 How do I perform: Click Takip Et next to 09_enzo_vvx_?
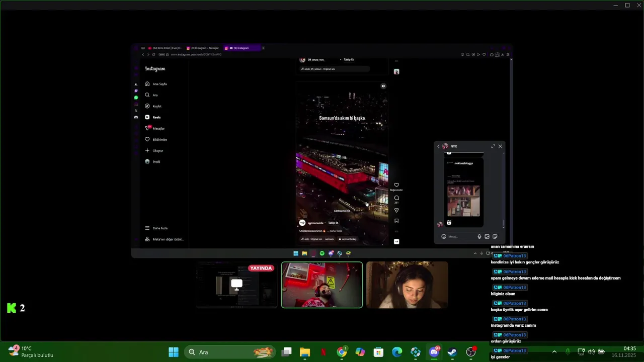pyautogui.click(x=349, y=59)
